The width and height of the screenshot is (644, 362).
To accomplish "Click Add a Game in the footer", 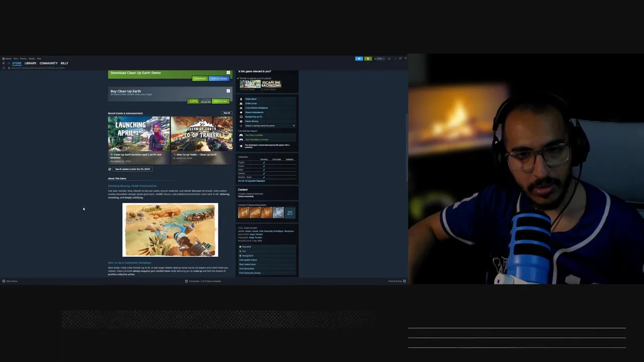I will click(x=10, y=281).
